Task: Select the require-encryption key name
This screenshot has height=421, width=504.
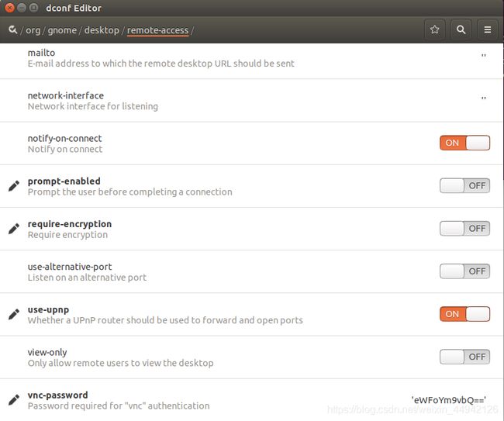Action: click(x=70, y=224)
